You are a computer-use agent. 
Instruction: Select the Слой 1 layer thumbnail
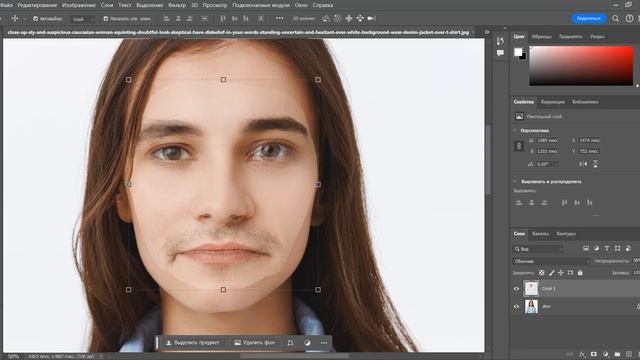531,289
